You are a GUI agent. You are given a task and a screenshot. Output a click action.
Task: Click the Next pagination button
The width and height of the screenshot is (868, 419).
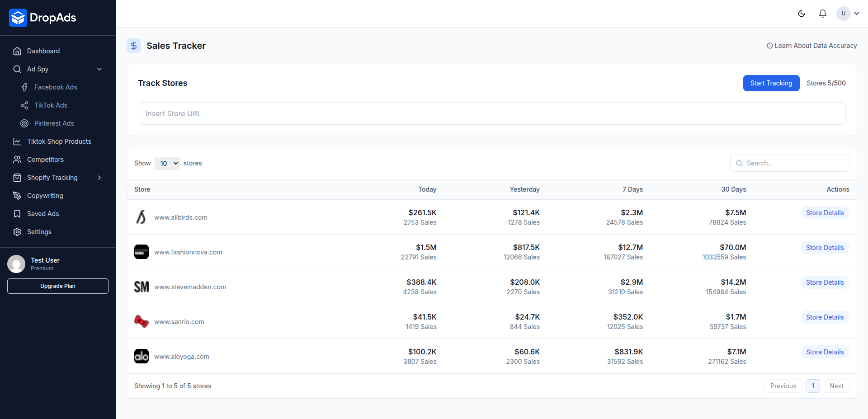[836, 386]
